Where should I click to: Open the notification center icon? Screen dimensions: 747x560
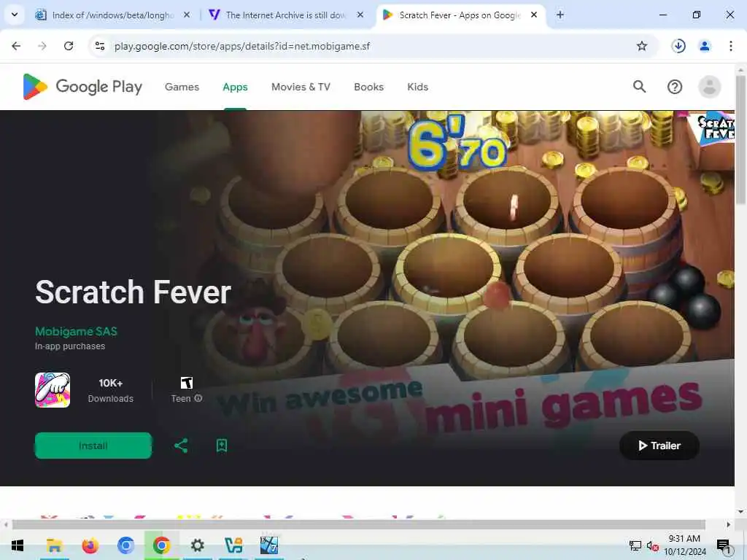(724, 545)
